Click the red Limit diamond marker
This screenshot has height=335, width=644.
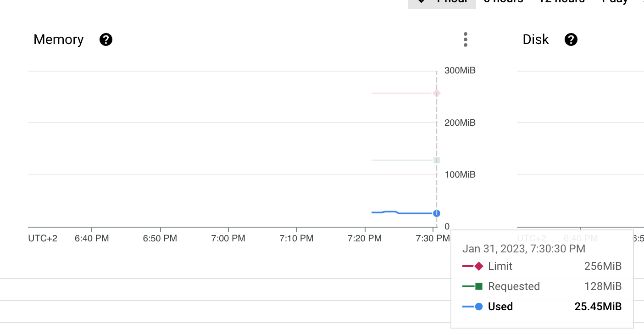tap(436, 93)
